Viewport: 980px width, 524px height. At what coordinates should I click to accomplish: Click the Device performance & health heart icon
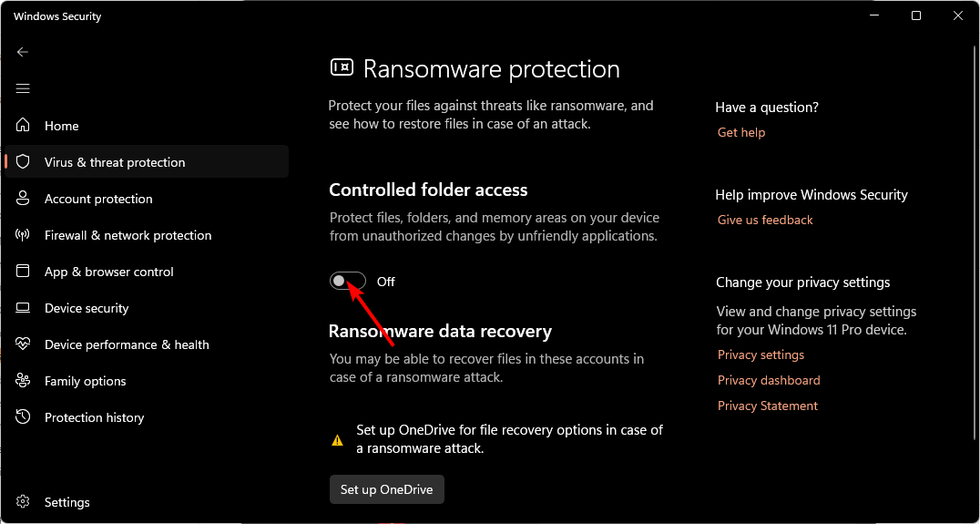23,344
